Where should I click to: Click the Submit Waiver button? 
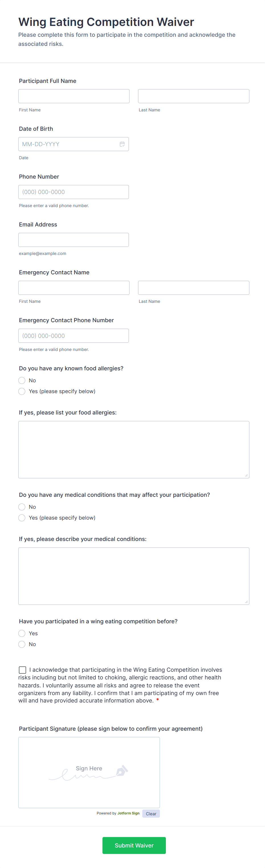(134, 845)
